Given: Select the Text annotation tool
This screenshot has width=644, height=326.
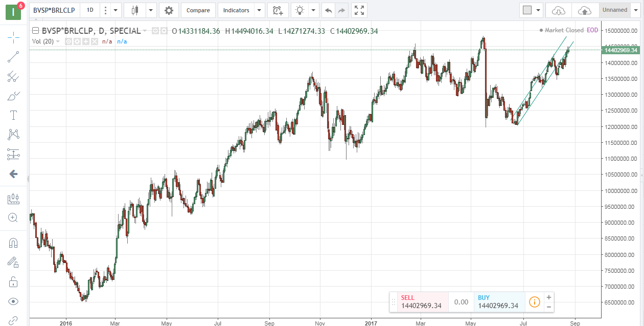Looking at the screenshot, I should 14,115.
